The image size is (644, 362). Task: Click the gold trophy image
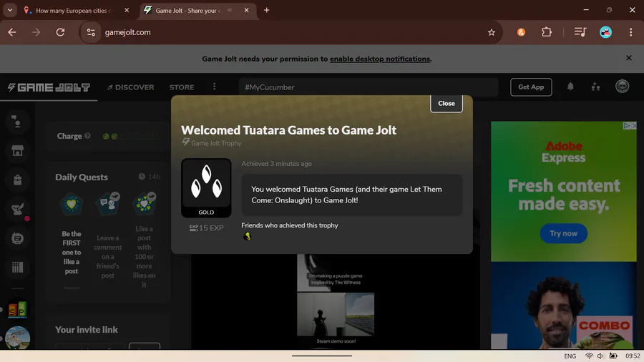[206, 187]
